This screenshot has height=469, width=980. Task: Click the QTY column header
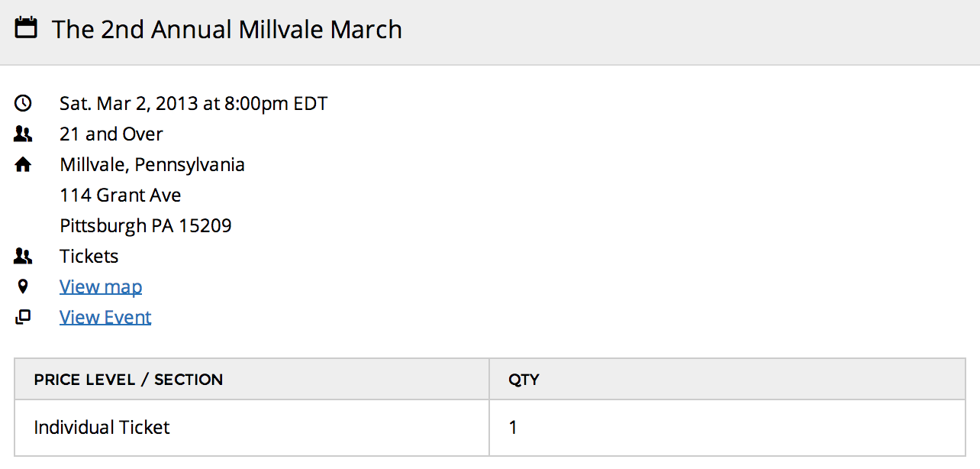[524, 380]
